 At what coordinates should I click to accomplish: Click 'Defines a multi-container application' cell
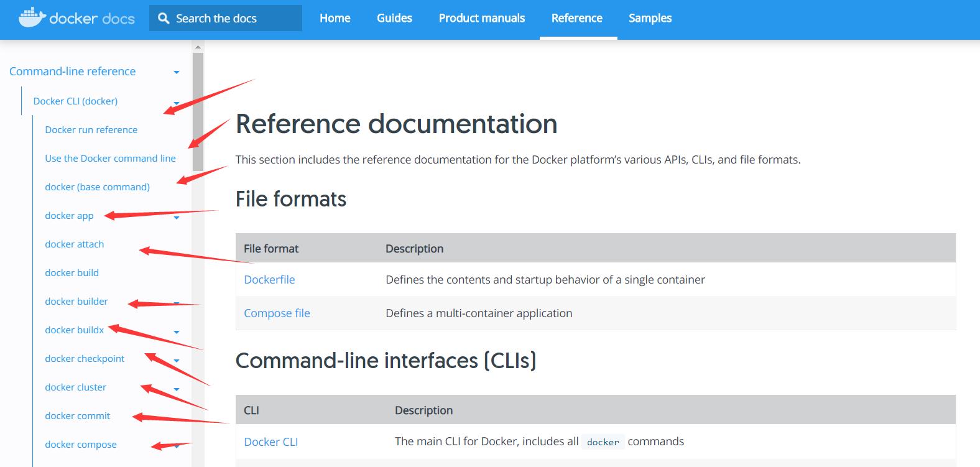479,313
